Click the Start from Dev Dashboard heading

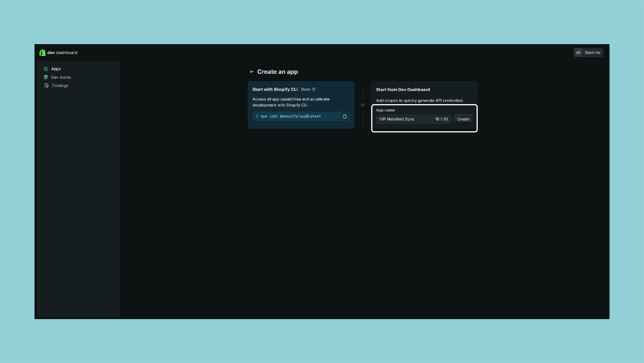click(x=403, y=90)
